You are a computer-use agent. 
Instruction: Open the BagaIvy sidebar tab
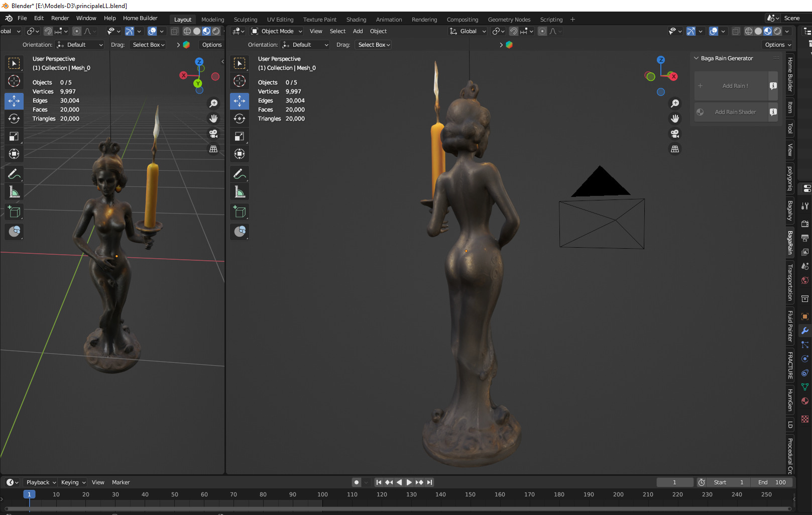[790, 210]
